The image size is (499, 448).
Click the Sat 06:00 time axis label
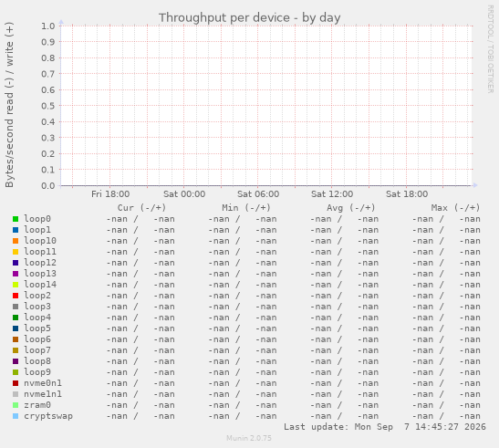(258, 194)
